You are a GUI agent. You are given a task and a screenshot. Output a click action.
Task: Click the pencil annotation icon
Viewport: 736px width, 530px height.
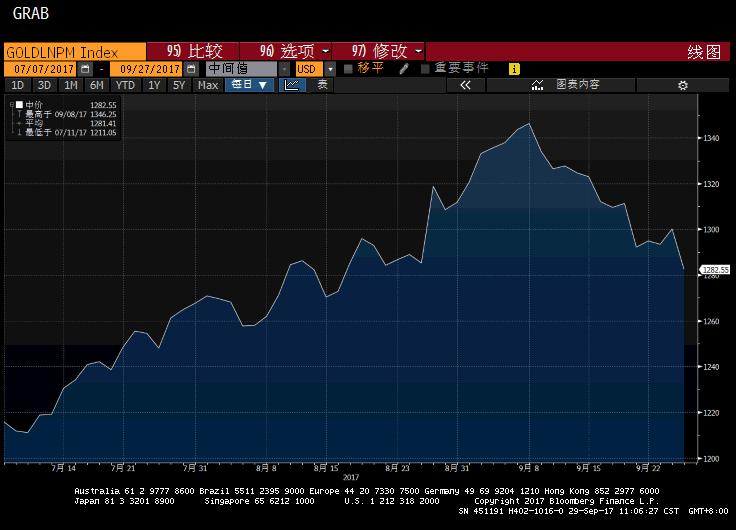[x=404, y=69]
